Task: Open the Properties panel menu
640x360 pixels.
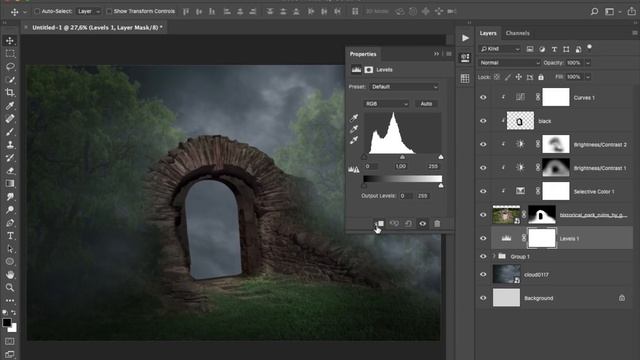Action: (449, 54)
